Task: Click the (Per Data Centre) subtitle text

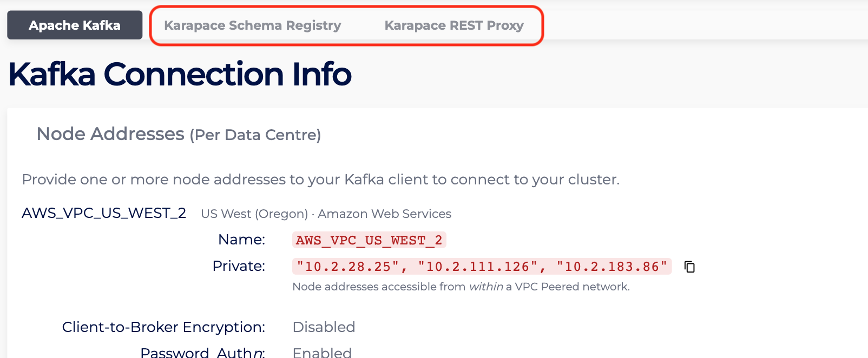Action: click(255, 135)
